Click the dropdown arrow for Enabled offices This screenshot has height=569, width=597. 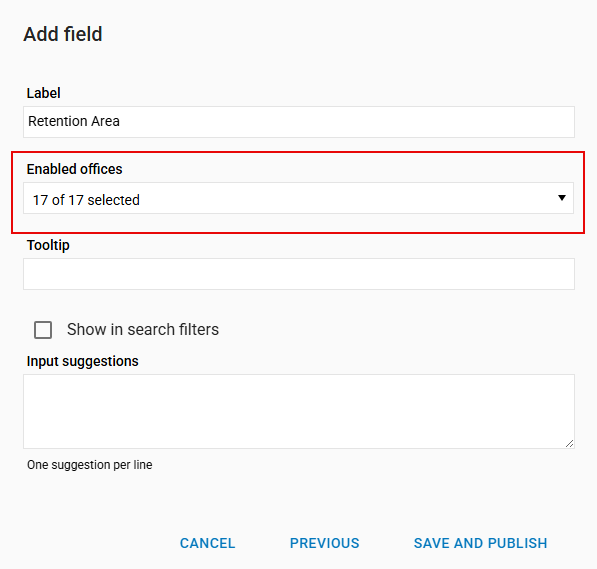[x=562, y=198]
